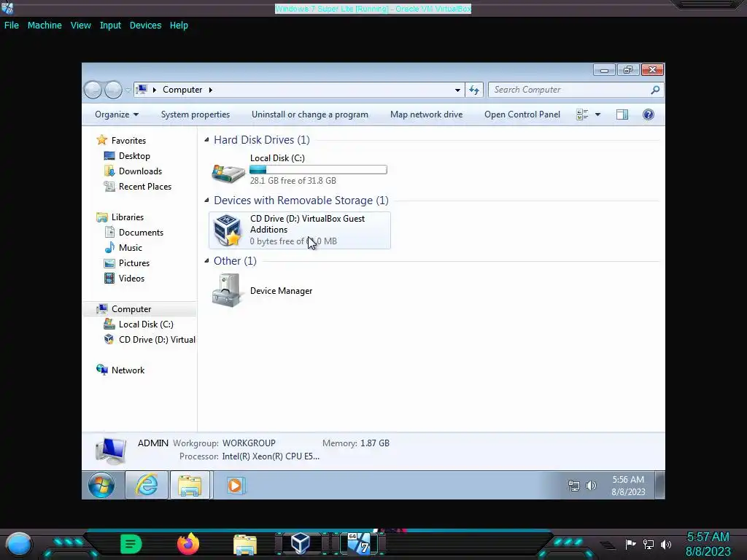Click guest tray network icon
This screenshot has width=747, height=560.
point(574,485)
